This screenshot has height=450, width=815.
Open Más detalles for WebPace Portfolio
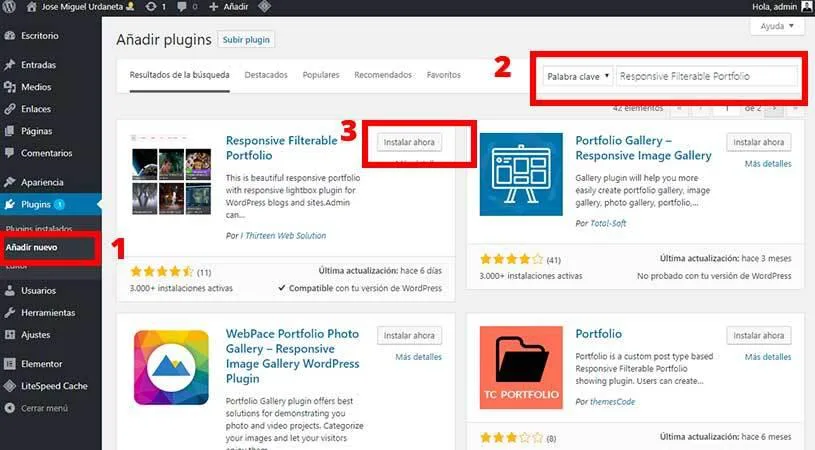[418, 357]
